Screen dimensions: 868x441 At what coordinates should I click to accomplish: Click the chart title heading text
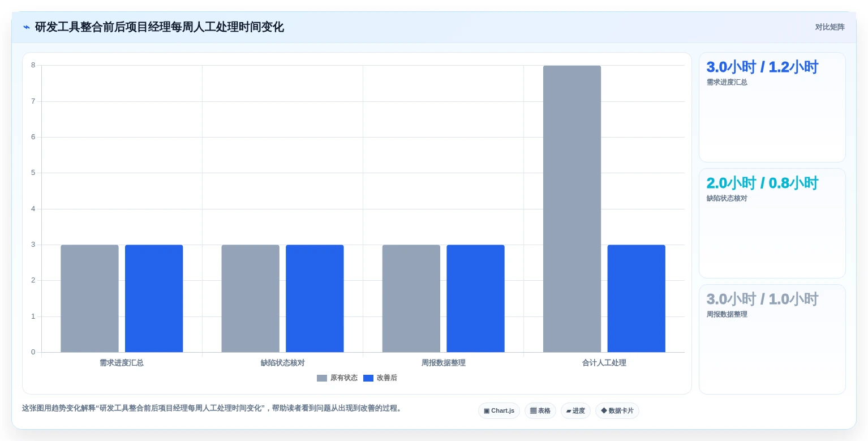(160, 27)
